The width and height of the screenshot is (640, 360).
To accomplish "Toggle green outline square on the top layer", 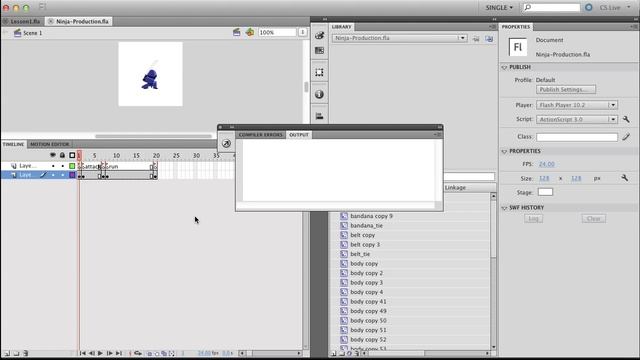I will point(72,166).
